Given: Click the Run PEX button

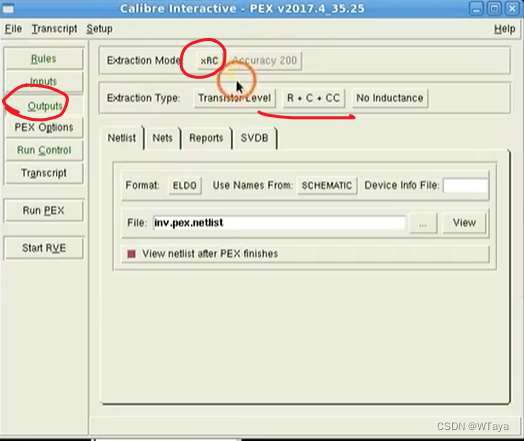Looking at the screenshot, I should tap(44, 210).
